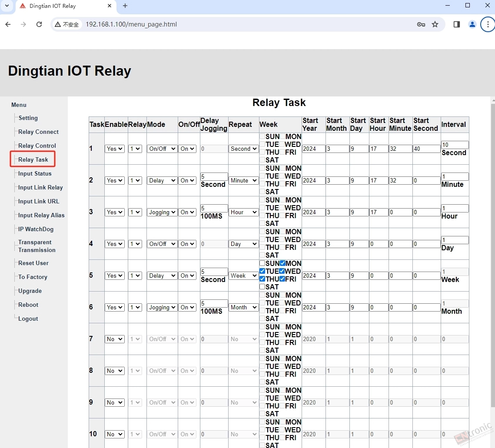Click Delay Jogging field of task 2

214,176
